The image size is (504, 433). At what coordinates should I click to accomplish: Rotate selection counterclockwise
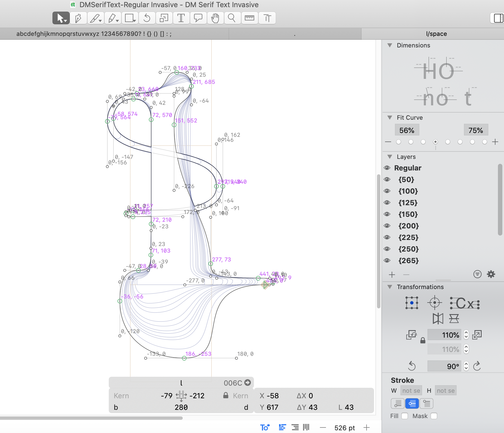pyautogui.click(x=412, y=366)
